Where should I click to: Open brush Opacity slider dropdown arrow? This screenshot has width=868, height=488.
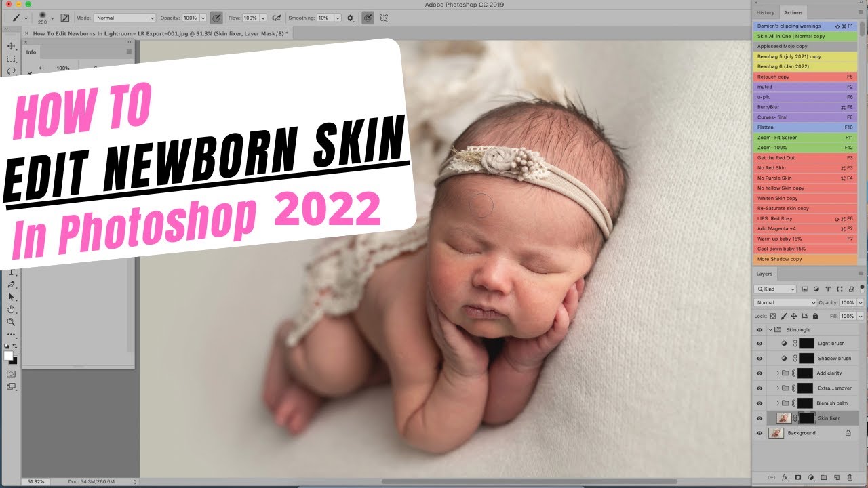203,18
